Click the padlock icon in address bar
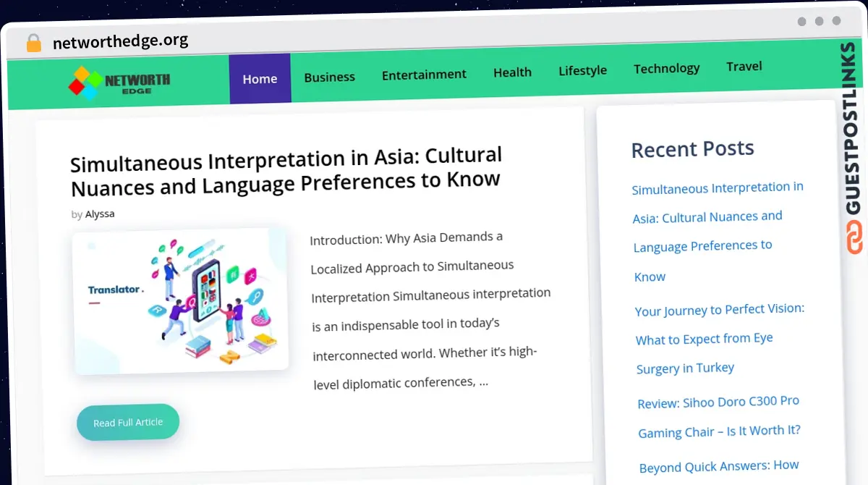The image size is (868, 485). pyautogui.click(x=33, y=43)
